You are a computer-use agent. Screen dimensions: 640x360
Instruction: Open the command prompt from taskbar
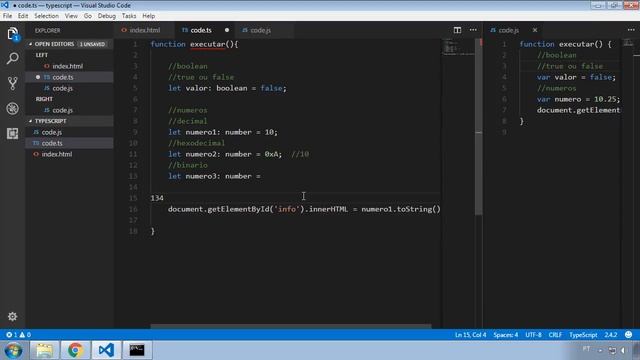click(x=137, y=350)
